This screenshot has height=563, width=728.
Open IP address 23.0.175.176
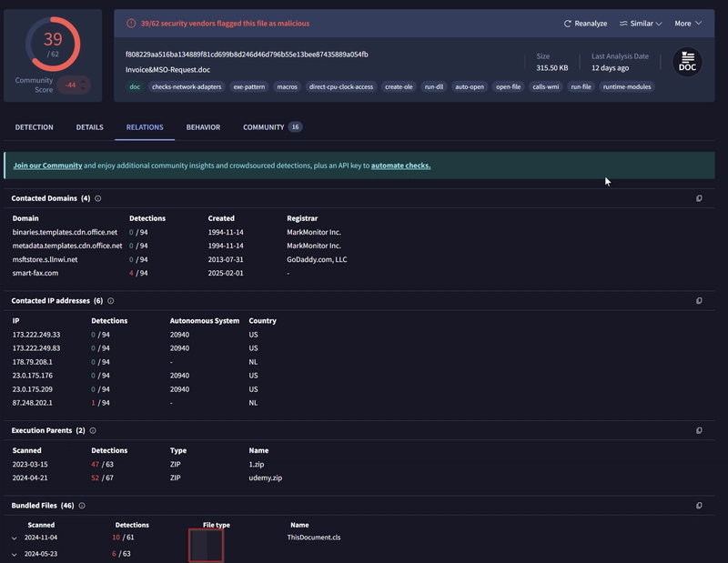[x=33, y=376]
